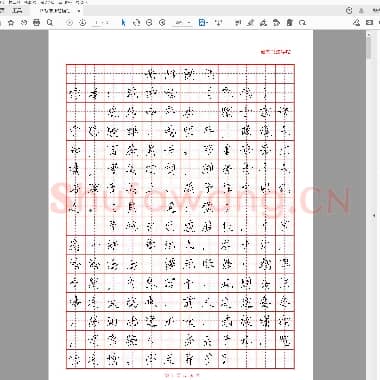This screenshot has width=380, height=380.
Task: Rotate page with the curved arrow icon
Action: (302, 23)
